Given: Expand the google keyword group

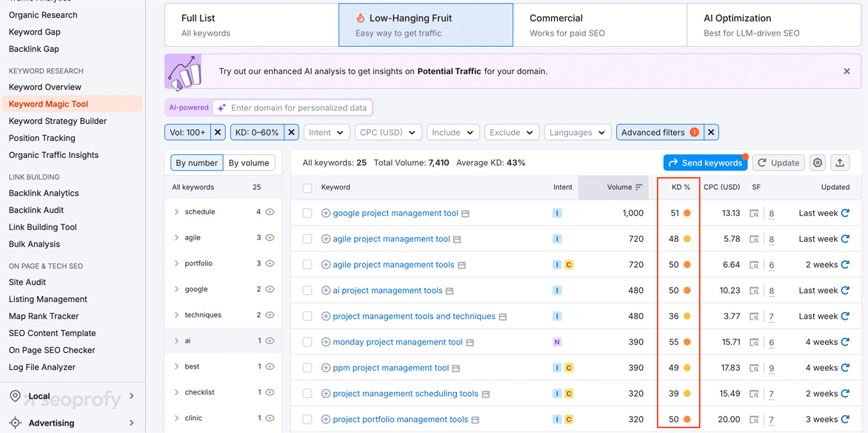Looking at the screenshot, I should [x=176, y=289].
